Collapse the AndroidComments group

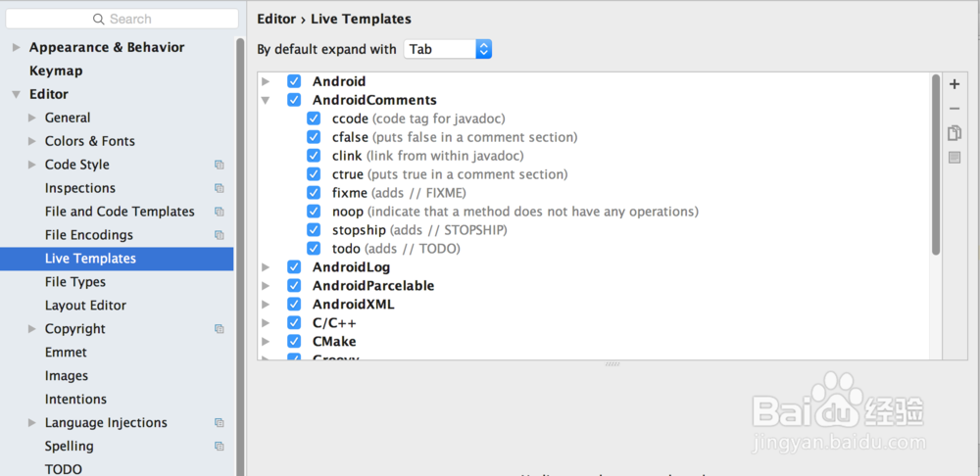point(266,100)
